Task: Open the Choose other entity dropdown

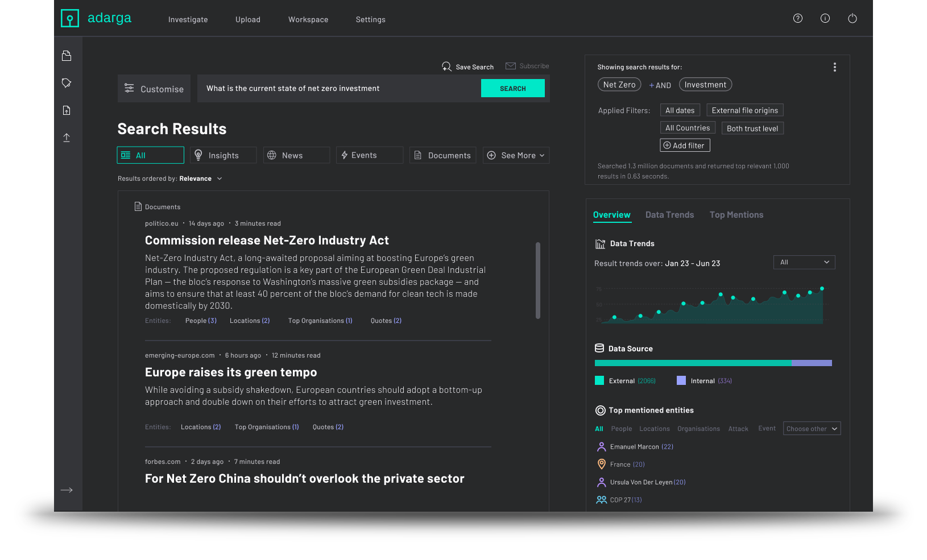Action: click(x=812, y=429)
